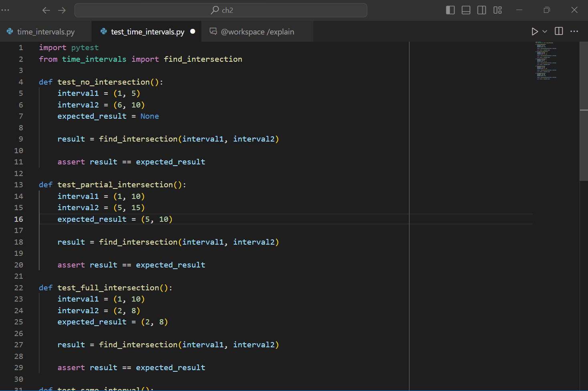Select the test_time_intervals.py tab
The width and height of the screenshot is (588, 391).
click(x=147, y=32)
